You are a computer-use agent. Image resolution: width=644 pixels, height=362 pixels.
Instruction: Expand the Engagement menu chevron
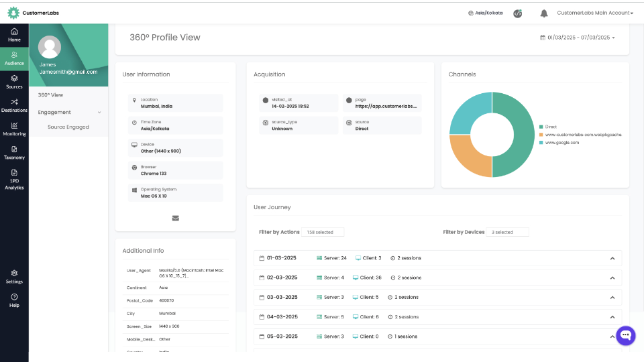click(99, 113)
